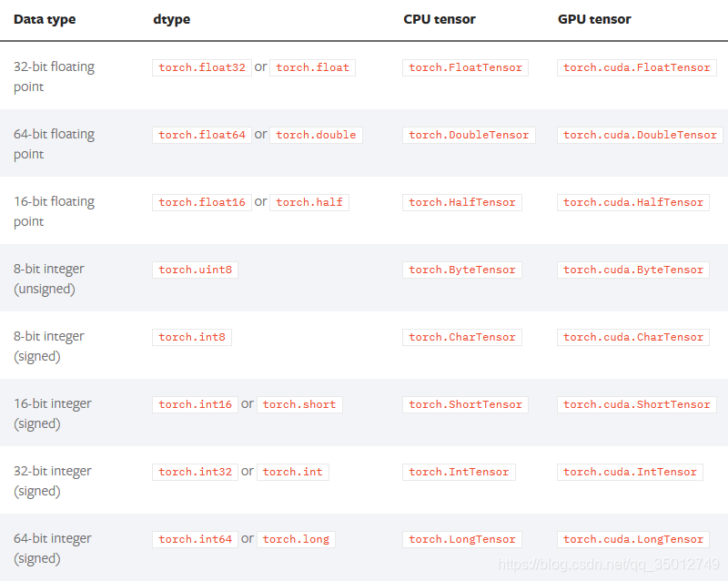
Task: Click the torch.int16 code label
Action: [195, 405]
